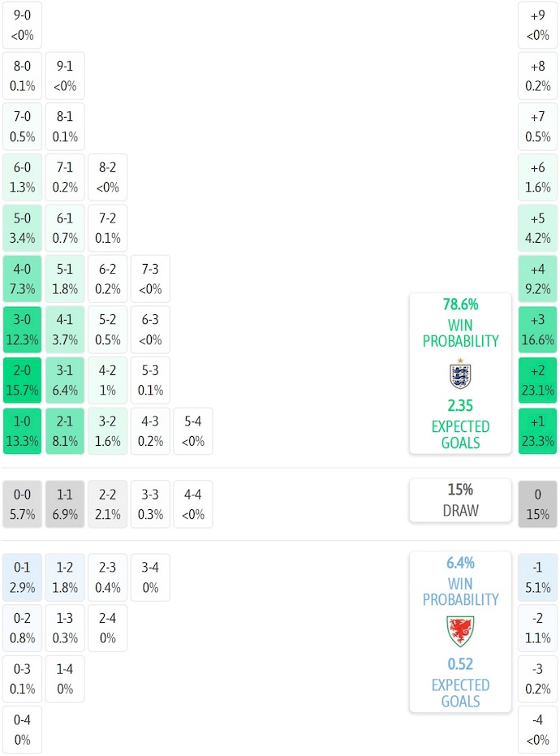560x756 pixels.
Task: Click the 0-0 draw tile
Action: point(23,504)
